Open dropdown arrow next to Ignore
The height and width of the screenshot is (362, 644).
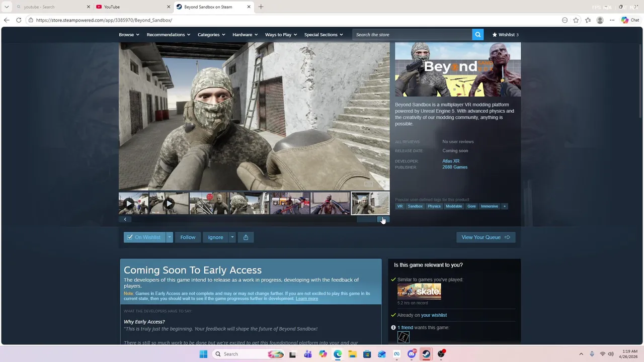(x=232, y=237)
